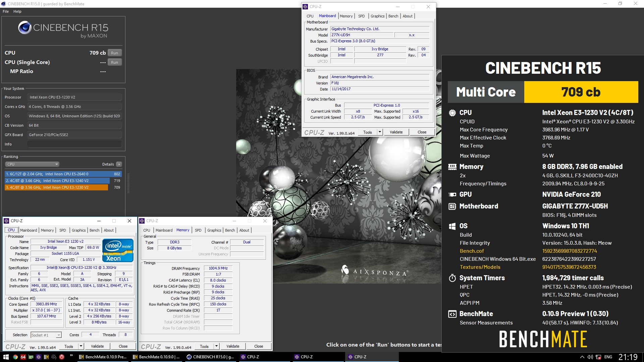Open Graphics tab in CPU tab CPU-Z window
This screenshot has width=644, height=362.
pos(79,230)
